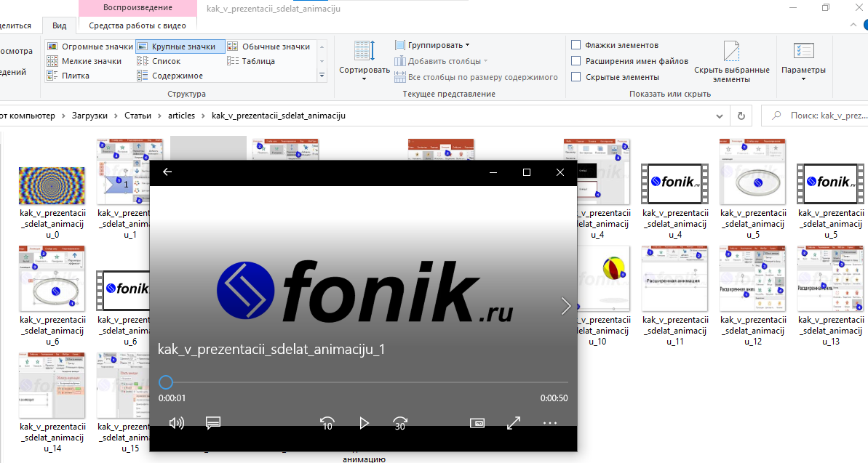Select thumbnail kak_v_prezentacii_sdelat_animaciju_14
The image size is (868, 463).
(52, 385)
